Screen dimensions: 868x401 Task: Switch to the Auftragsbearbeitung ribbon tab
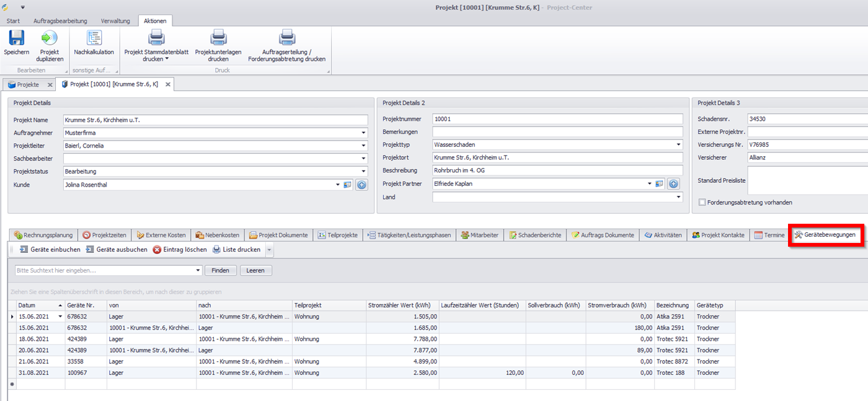(60, 20)
